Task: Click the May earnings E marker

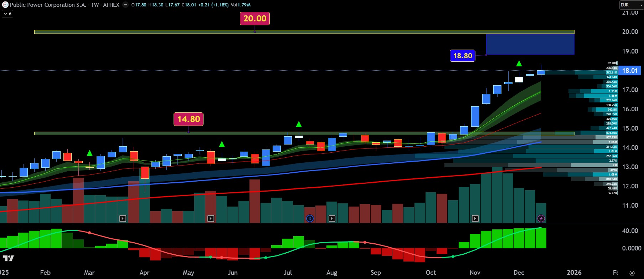Action: point(211,218)
